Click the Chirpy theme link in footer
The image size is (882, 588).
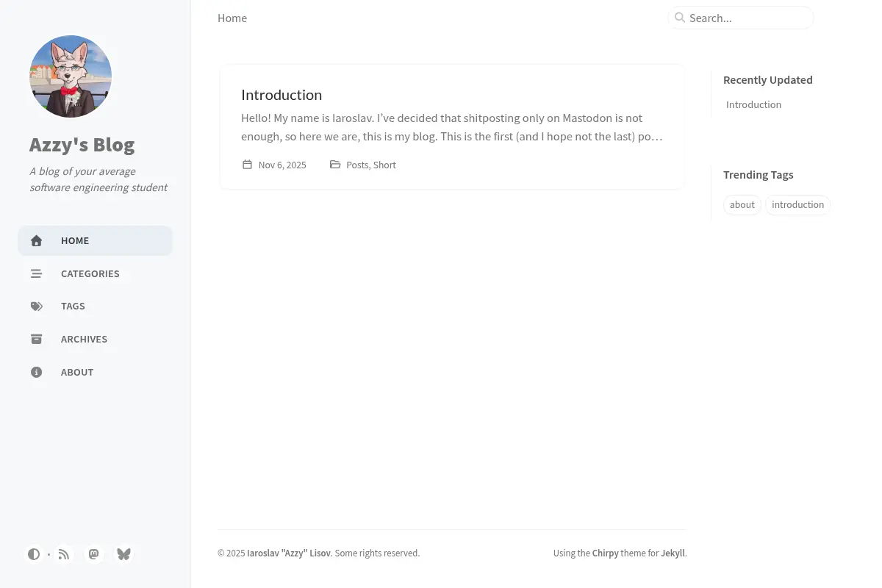pyautogui.click(x=606, y=553)
